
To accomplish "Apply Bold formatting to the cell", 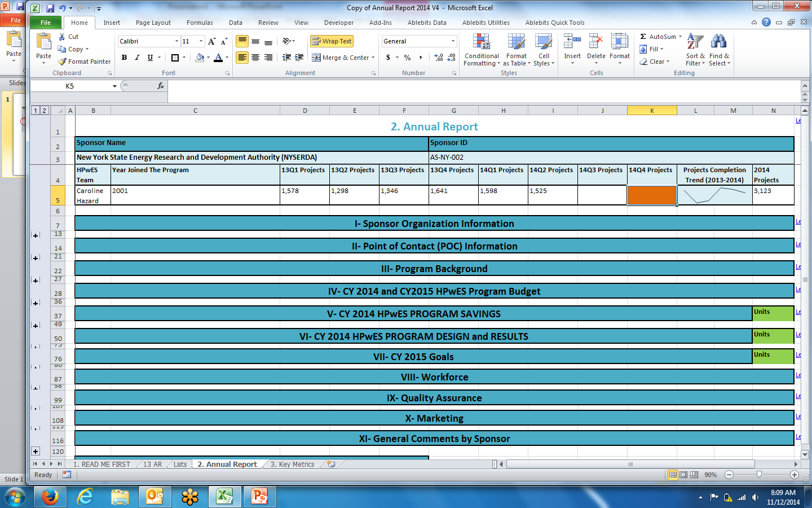I will [124, 58].
